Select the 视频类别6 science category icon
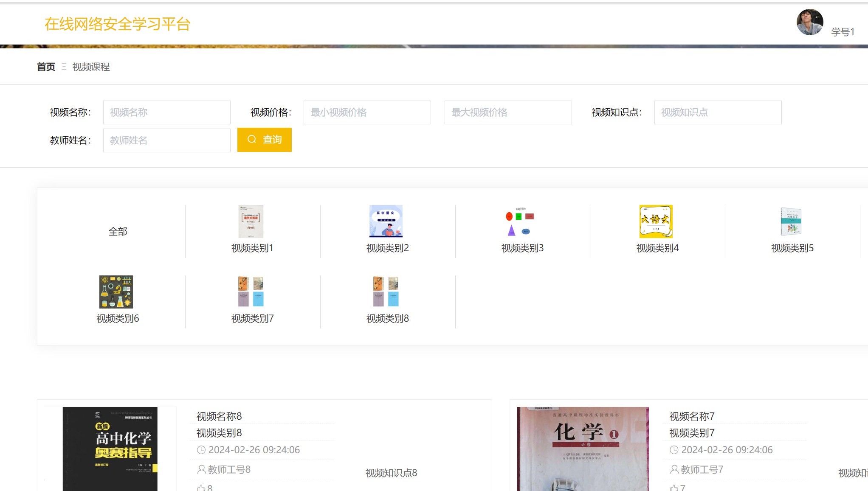Viewport: 868px width, 491px height. [116, 292]
